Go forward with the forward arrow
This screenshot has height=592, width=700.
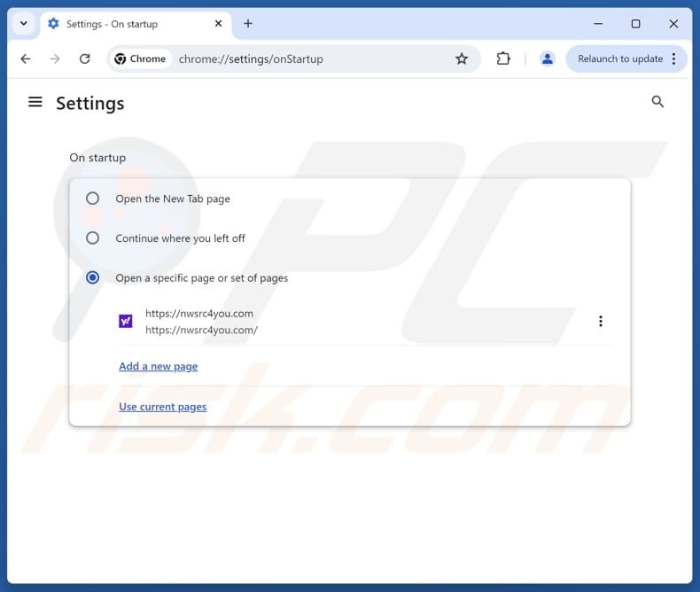tap(55, 58)
